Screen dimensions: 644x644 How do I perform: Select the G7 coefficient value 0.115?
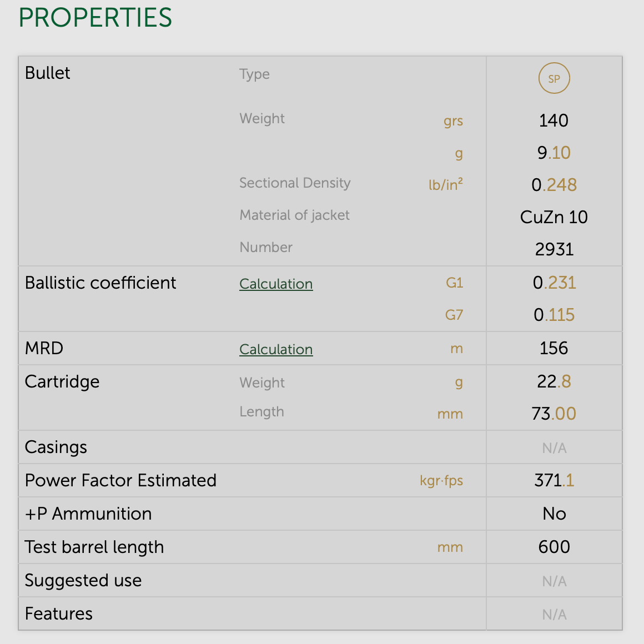(554, 315)
